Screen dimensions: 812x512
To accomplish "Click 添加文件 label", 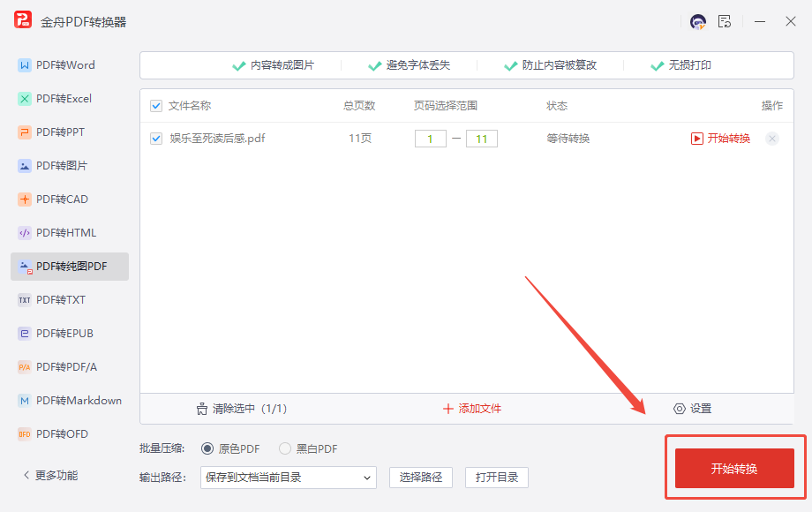I will pyautogui.click(x=479, y=409).
